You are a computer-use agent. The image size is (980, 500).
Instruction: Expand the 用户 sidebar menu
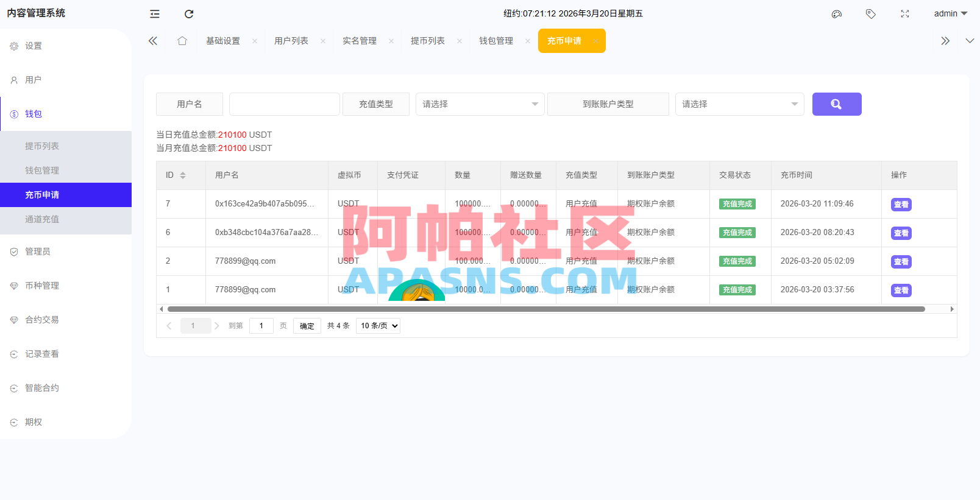(66, 80)
